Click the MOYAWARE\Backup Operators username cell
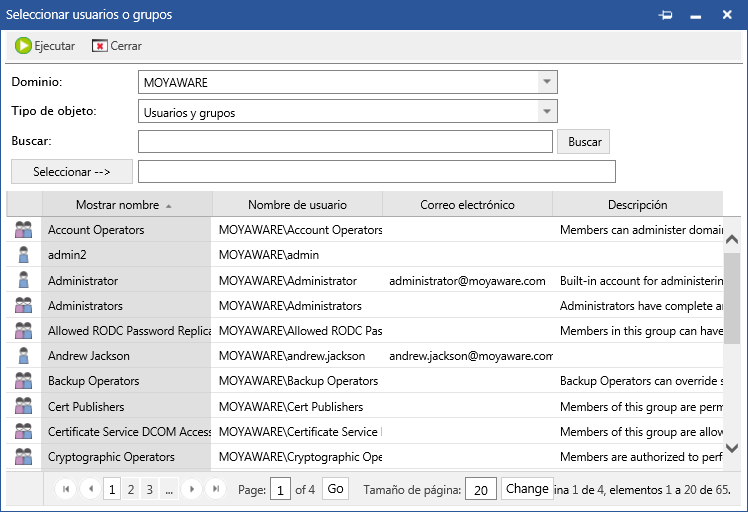The height and width of the screenshot is (512, 748). click(297, 381)
